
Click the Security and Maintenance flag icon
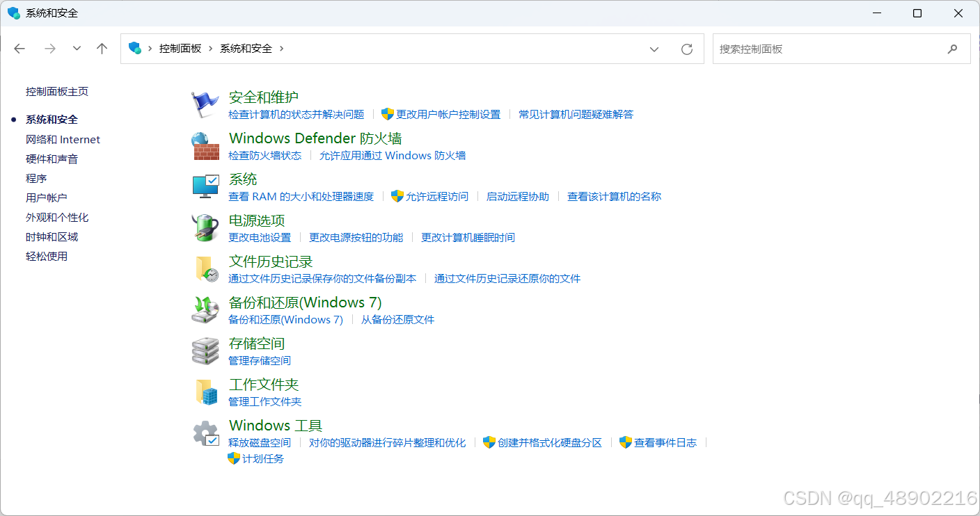click(x=205, y=104)
